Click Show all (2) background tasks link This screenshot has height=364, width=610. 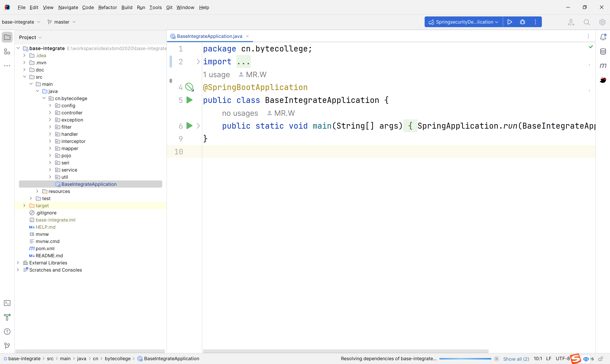[516, 359]
